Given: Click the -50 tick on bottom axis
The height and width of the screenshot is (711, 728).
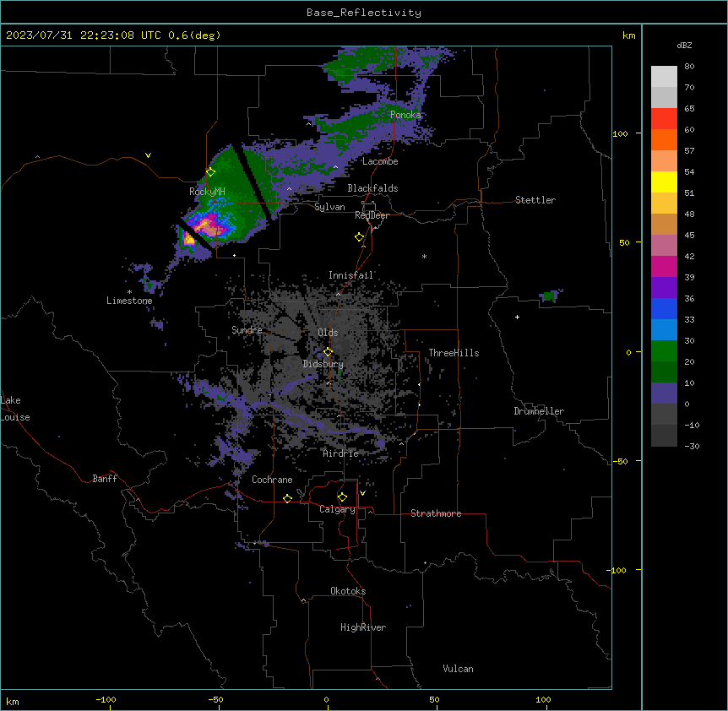Looking at the screenshot, I should pyautogui.click(x=215, y=699).
